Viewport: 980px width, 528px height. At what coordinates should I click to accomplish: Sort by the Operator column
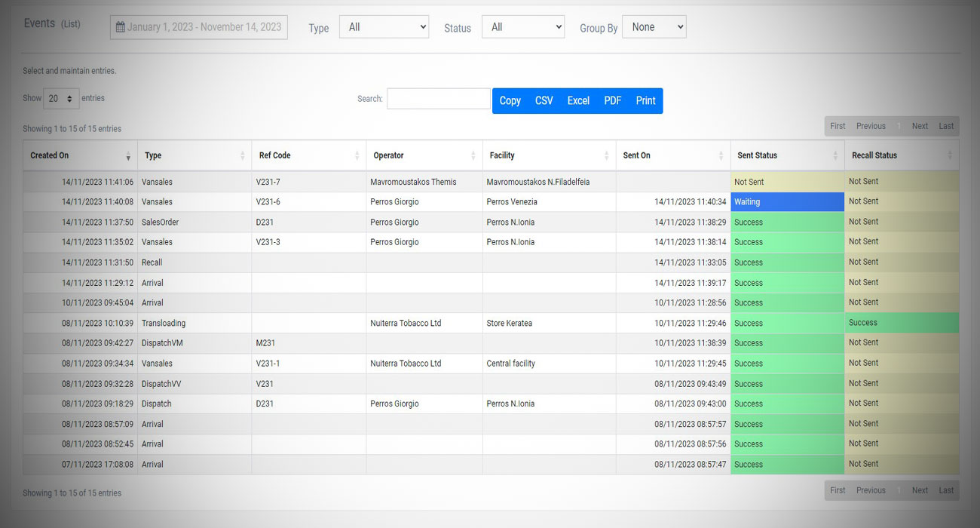424,155
